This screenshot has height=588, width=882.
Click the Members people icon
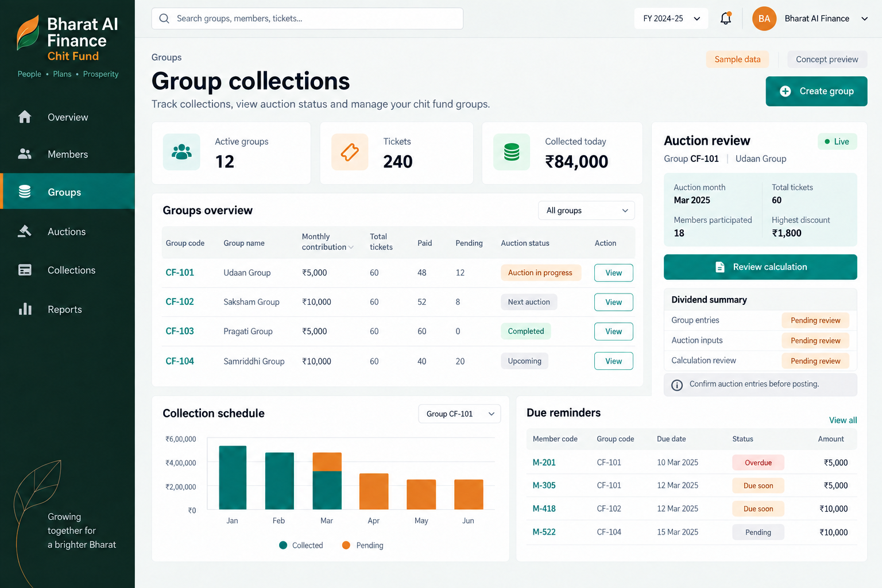[x=25, y=154]
